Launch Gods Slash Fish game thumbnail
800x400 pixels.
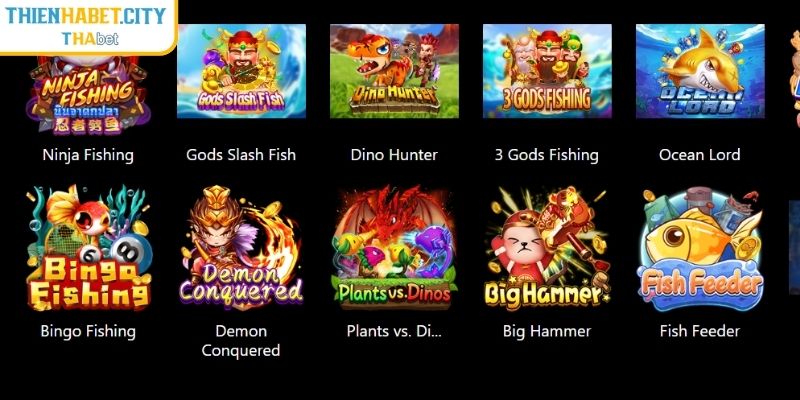click(x=241, y=71)
